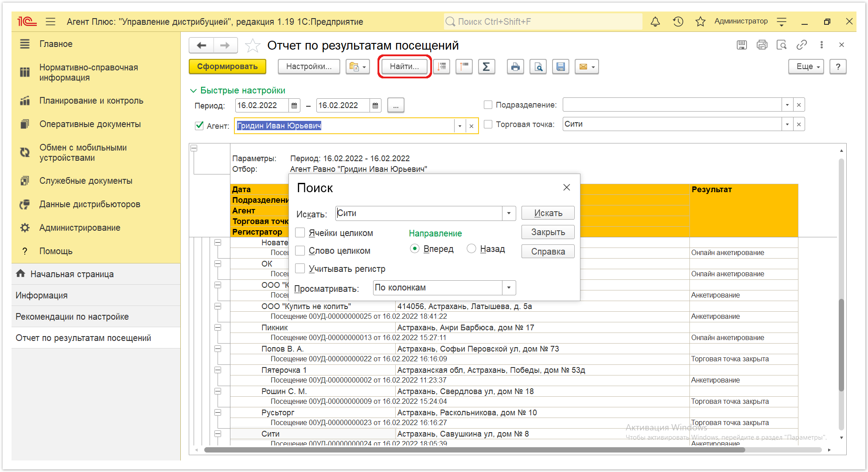Switch to Начальная страница tab

(96, 274)
